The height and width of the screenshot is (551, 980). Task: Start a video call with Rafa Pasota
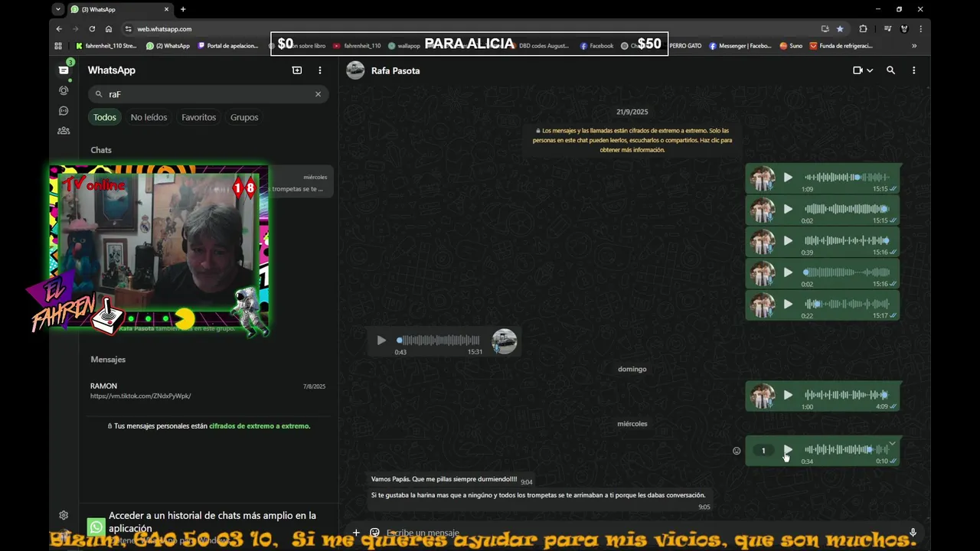coord(858,70)
